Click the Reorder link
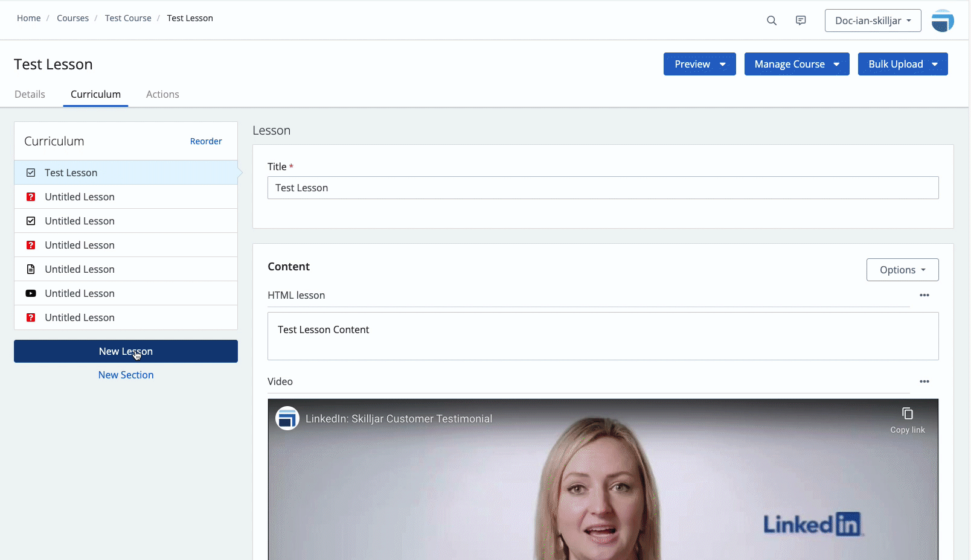 [x=206, y=141]
